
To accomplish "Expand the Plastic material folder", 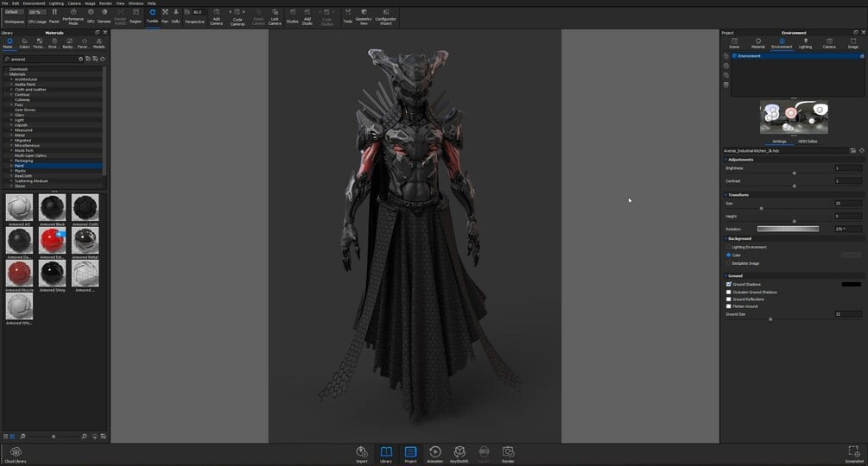I will pyautogui.click(x=11, y=171).
